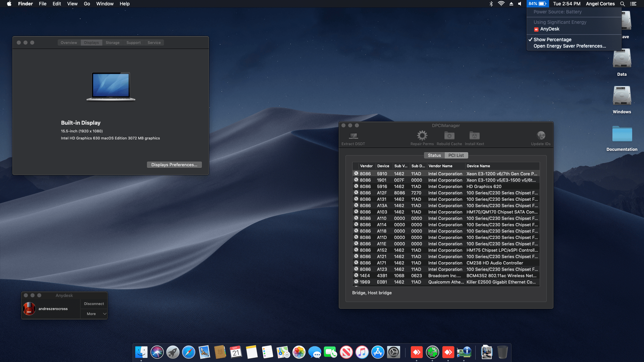Image resolution: width=644 pixels, height=362 pixels.
Task: Click the Rebuild Cache icon in DPCIManager
Action: tap(449, 136)
